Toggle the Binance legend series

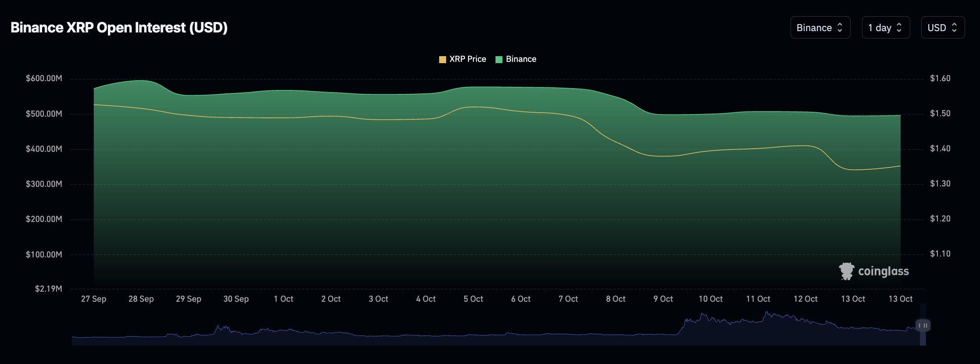(516, 59)
